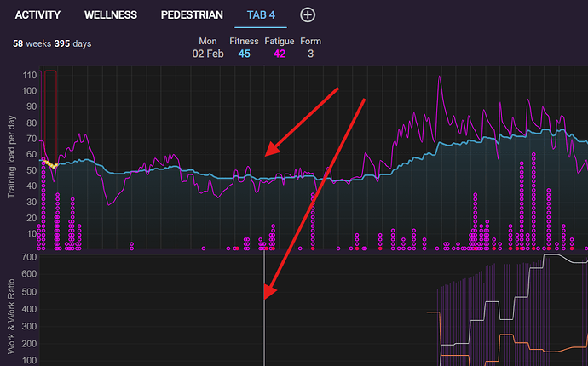The height and width of the screenshot is (366, 588).
Task: Click the plus icon to add tab
Action: tap(308, 15)
